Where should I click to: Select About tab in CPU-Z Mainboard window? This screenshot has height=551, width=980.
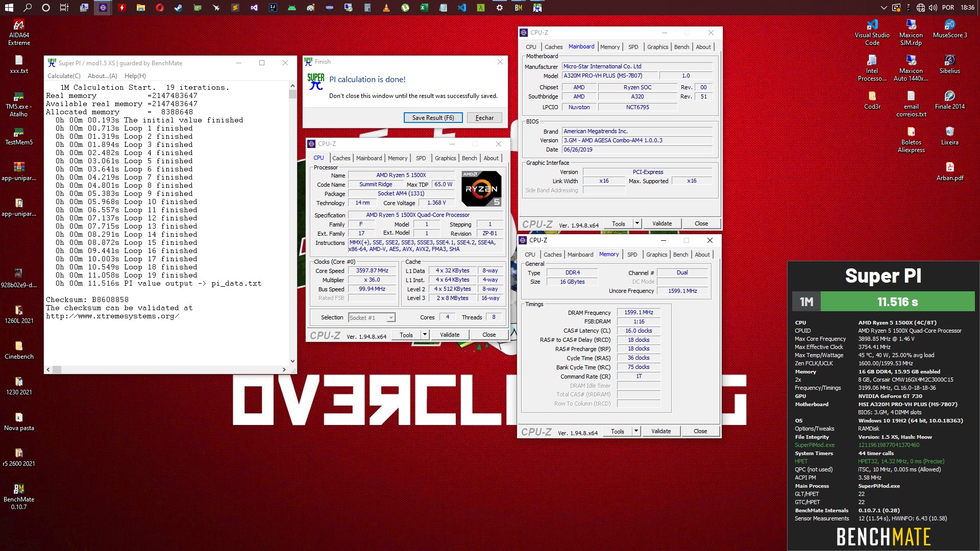(703, 47)
